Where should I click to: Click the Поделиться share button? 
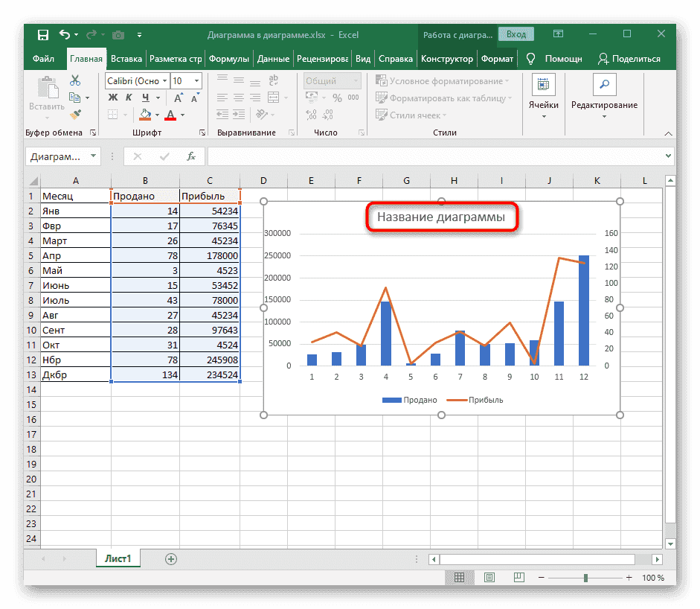tap(629, 59)
